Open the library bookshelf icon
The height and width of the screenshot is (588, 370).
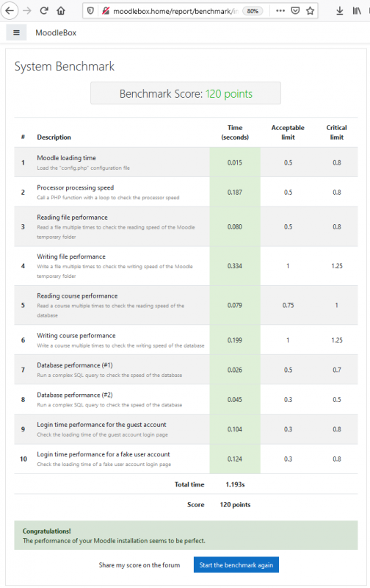coord(357,11)
